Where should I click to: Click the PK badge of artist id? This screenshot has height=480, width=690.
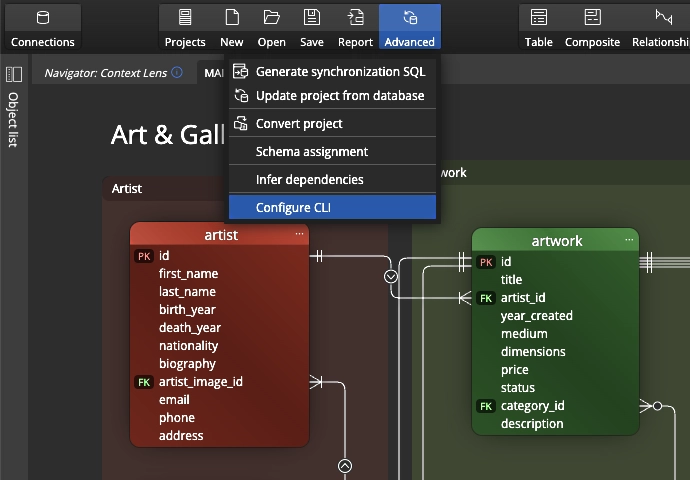144,256
